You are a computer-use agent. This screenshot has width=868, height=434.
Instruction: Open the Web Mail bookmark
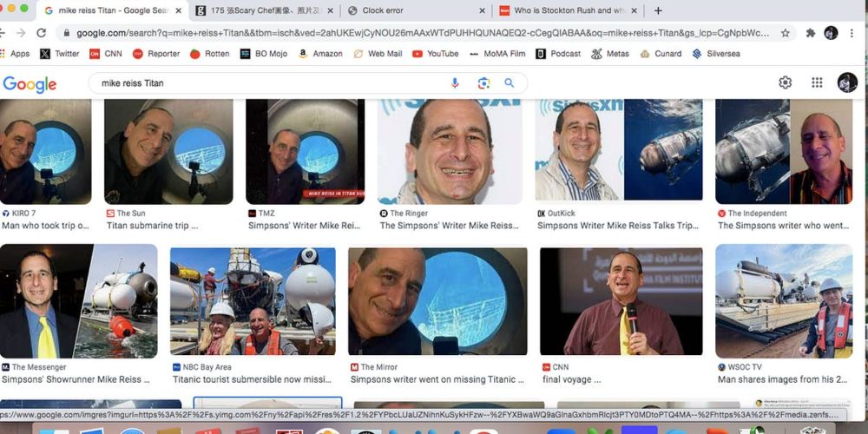378,54
